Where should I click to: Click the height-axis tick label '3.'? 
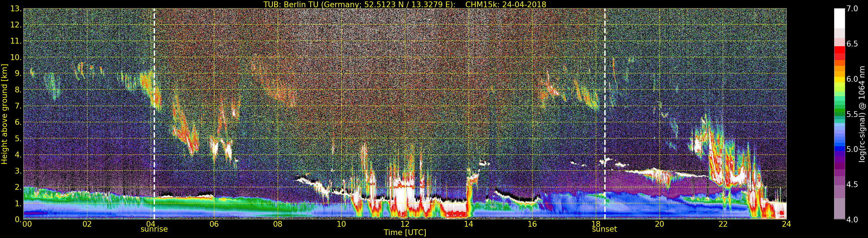pos(19,171)
